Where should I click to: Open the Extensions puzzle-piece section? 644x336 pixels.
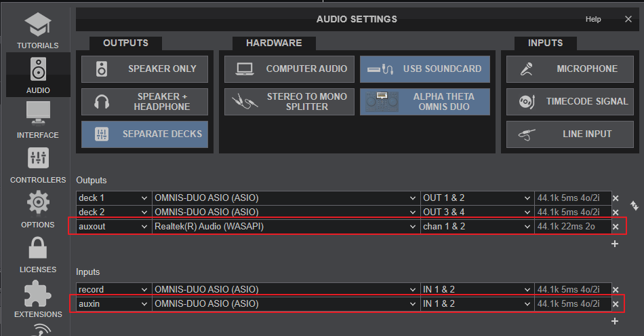[x=37, y=299]
